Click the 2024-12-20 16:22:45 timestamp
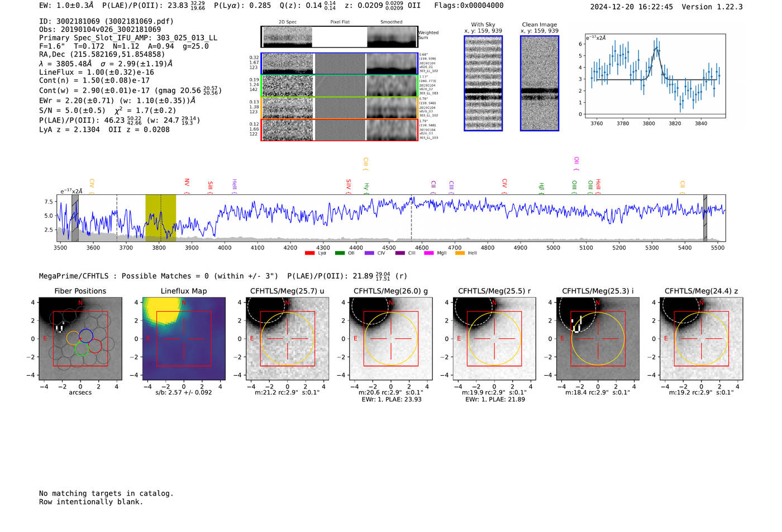Viewport: 782px width, 532px height. (631, 7)
